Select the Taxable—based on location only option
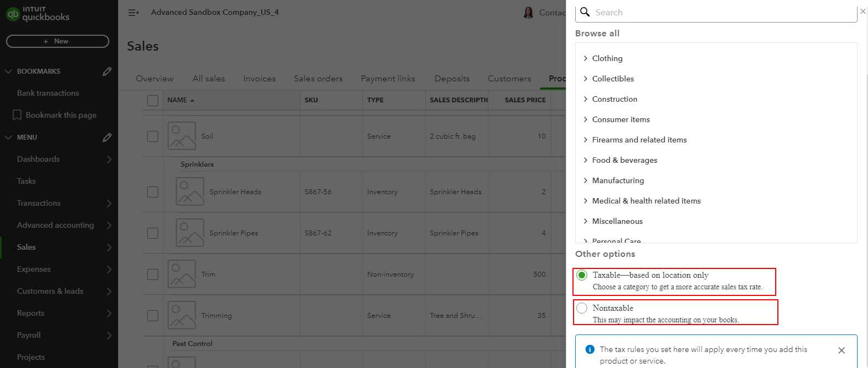 tap(582, 275)
